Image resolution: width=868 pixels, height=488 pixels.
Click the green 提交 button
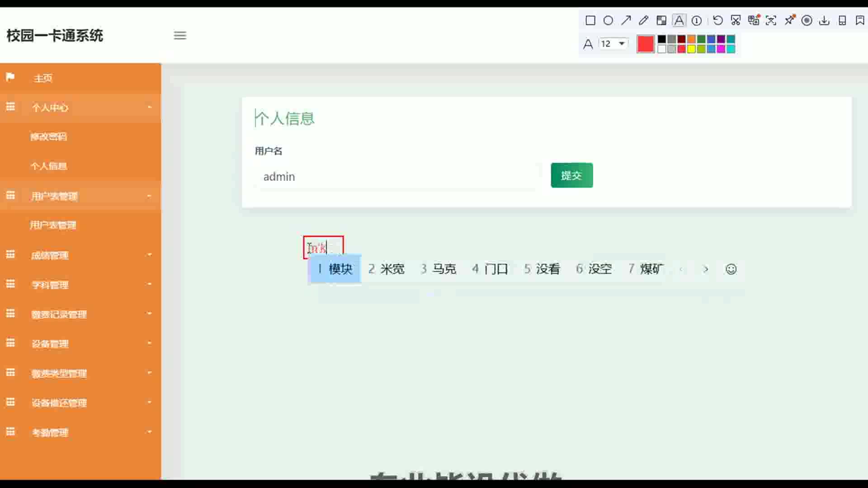coord(571,175)
